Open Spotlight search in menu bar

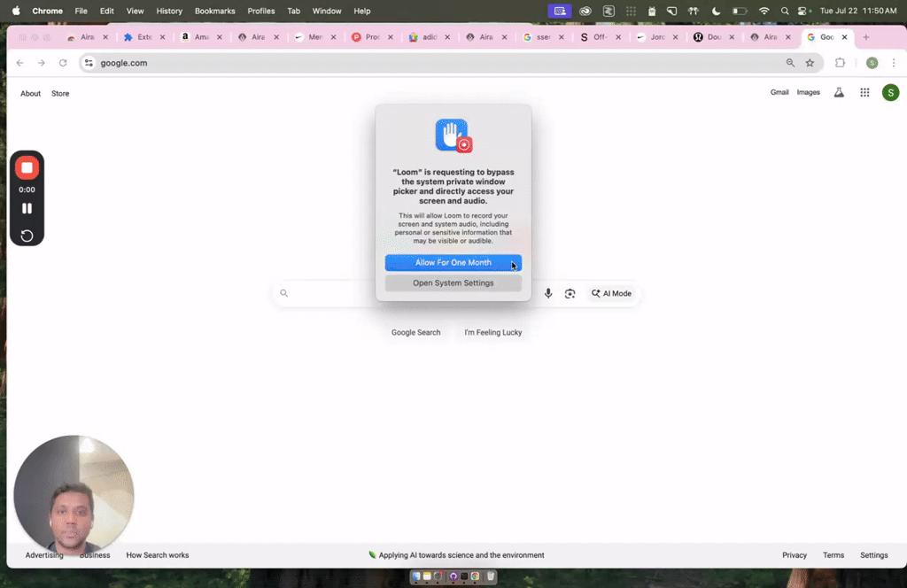coord(785,11)
